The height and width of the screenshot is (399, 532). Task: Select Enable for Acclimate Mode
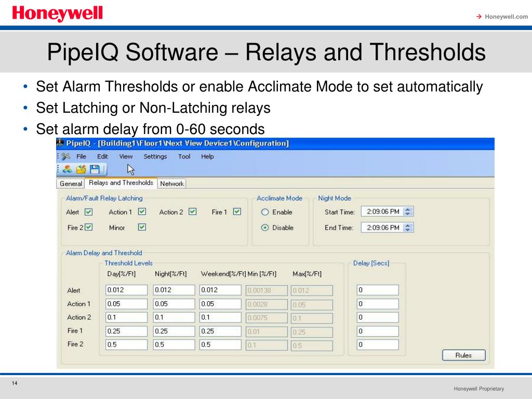coord(265,212)
